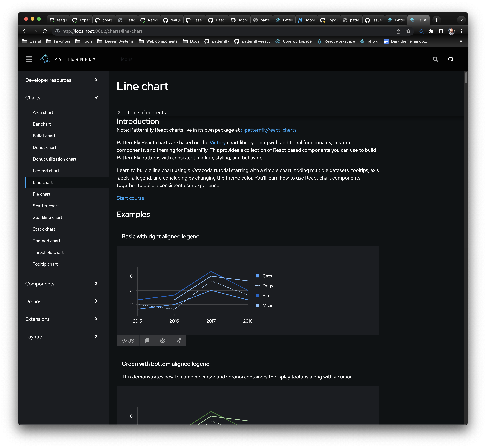Open the Victory chart library link
The width and height of the screenshot is (486, 448).
(x=217, y=143)
